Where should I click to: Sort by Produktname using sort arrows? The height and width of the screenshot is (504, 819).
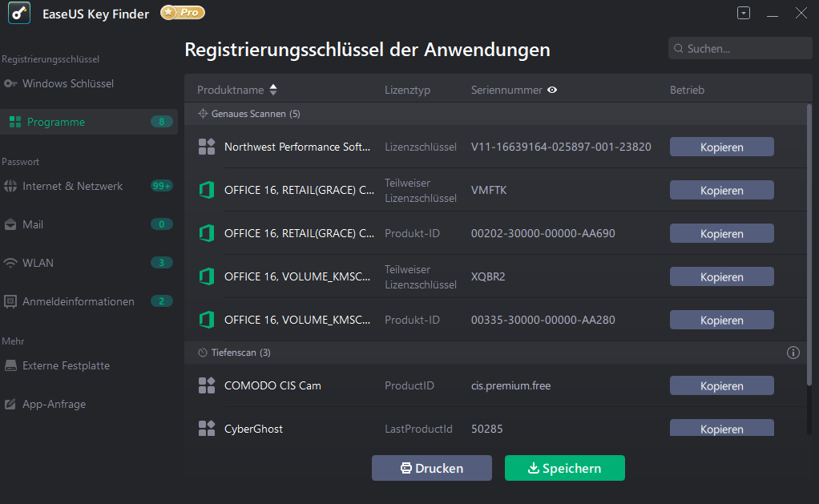(x=273, y=90)
